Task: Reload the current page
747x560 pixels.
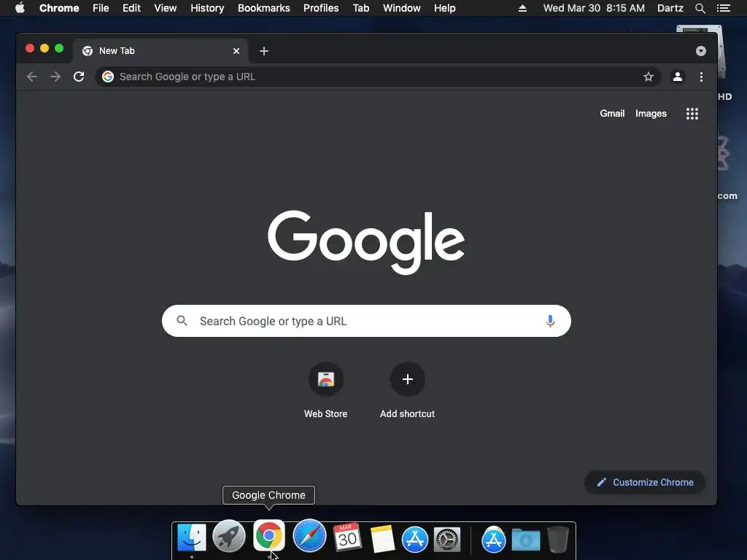Action: click(79, 77)
